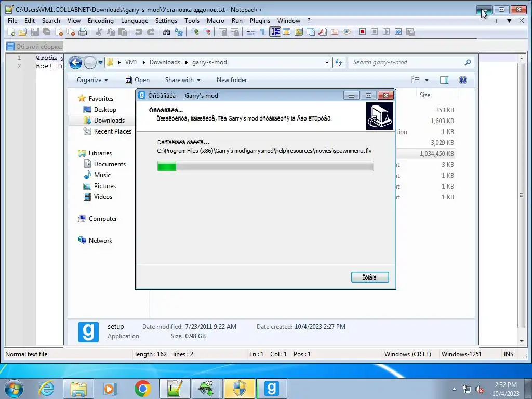Viewport: 532px width, 399px height.
Task: Click the Save icon in Notepad++ toolbar
Action: [35, 32]
